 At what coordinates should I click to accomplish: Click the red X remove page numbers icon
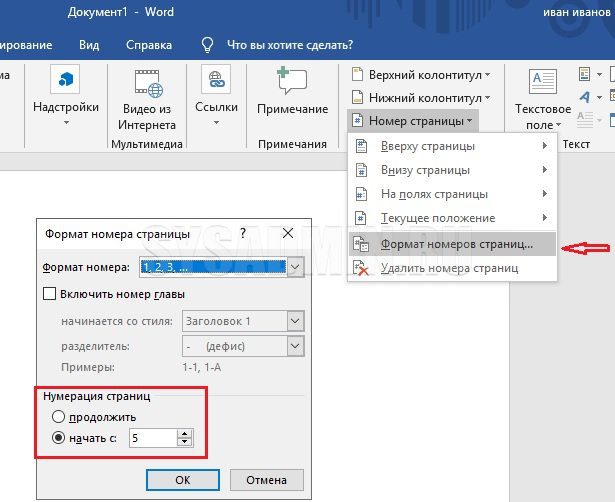pyautogui.click(x=361, y=268)
